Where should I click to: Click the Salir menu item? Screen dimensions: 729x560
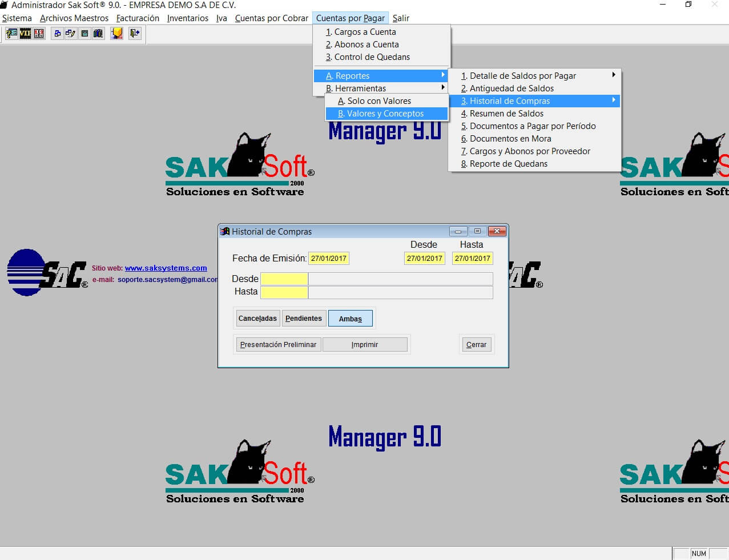pos(401,18)
